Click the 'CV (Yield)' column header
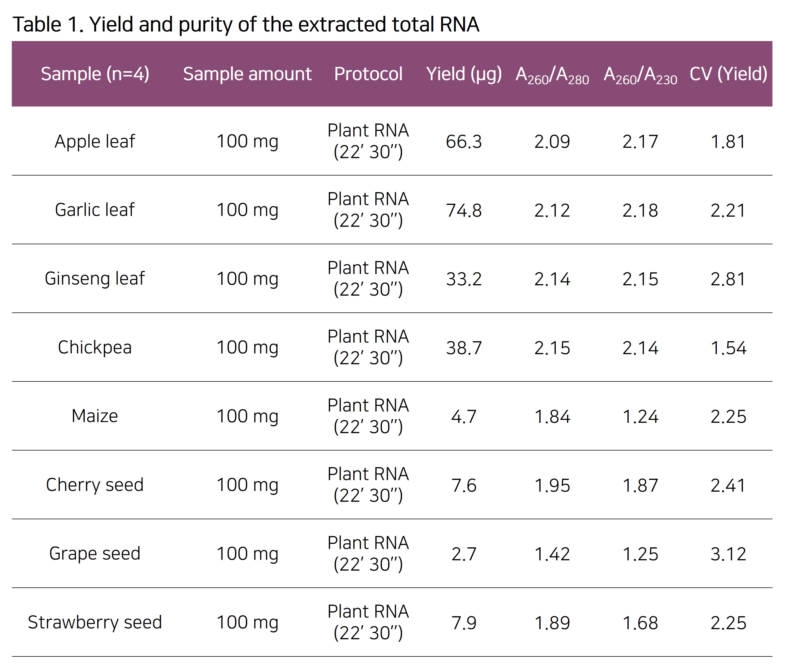Screen dimensions: 785x672 728,74
